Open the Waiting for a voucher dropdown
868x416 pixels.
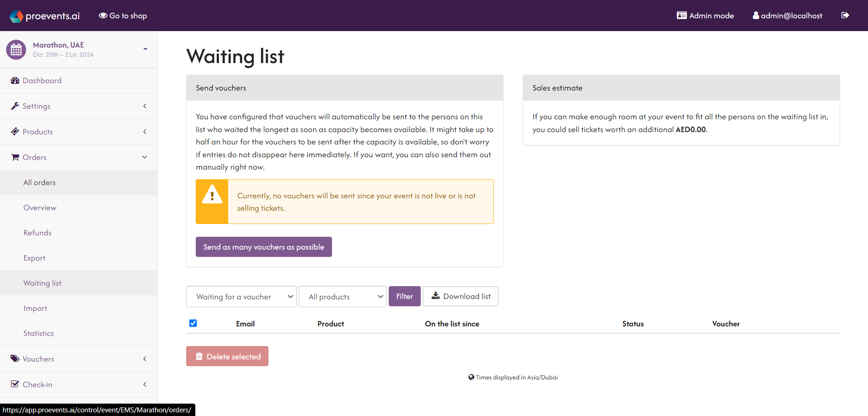coord(241,296)
